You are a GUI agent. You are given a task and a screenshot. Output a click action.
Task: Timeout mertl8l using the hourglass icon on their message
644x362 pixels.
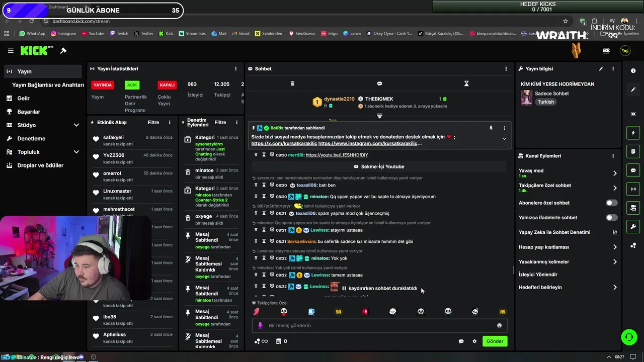pos(264,155)
